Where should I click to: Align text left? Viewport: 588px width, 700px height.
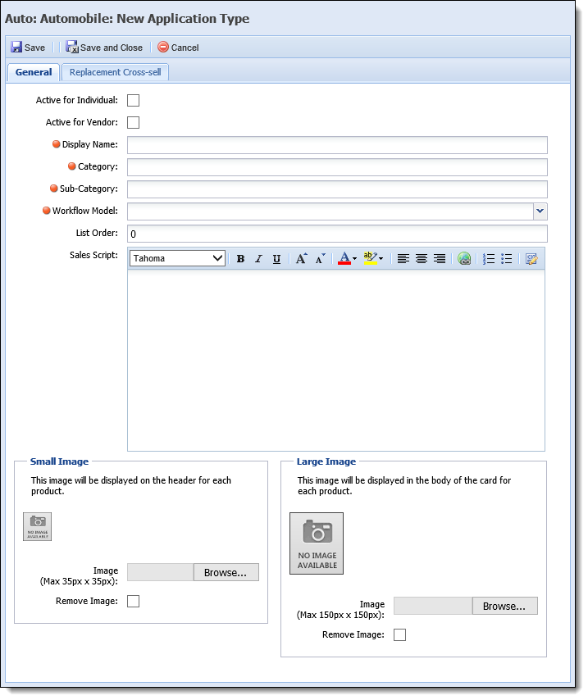point(403,258)
